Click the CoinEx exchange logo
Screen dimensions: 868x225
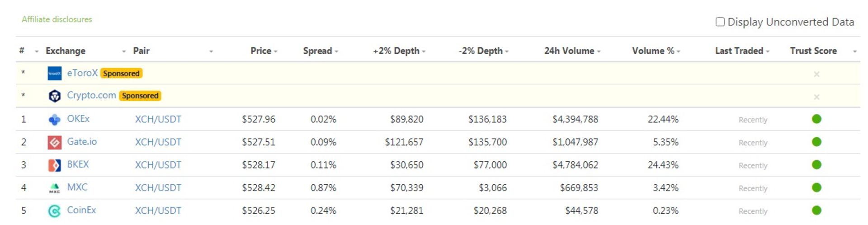(x=54, y=211)
